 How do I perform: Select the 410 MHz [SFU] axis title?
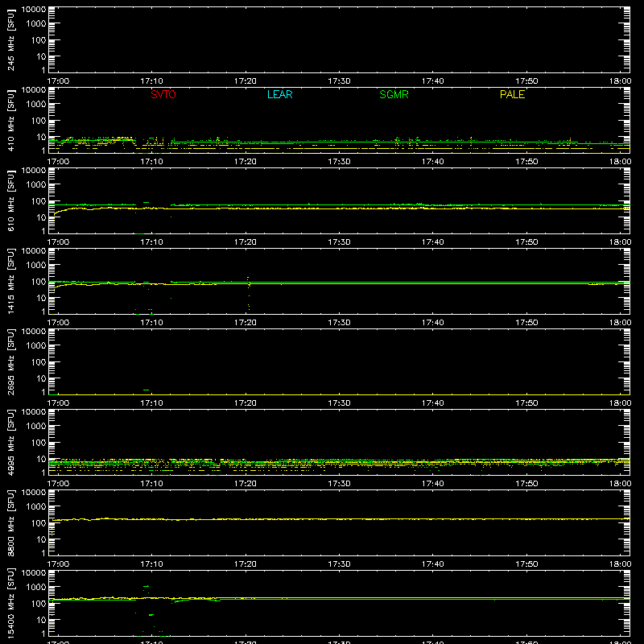click(x=10, y=121)
